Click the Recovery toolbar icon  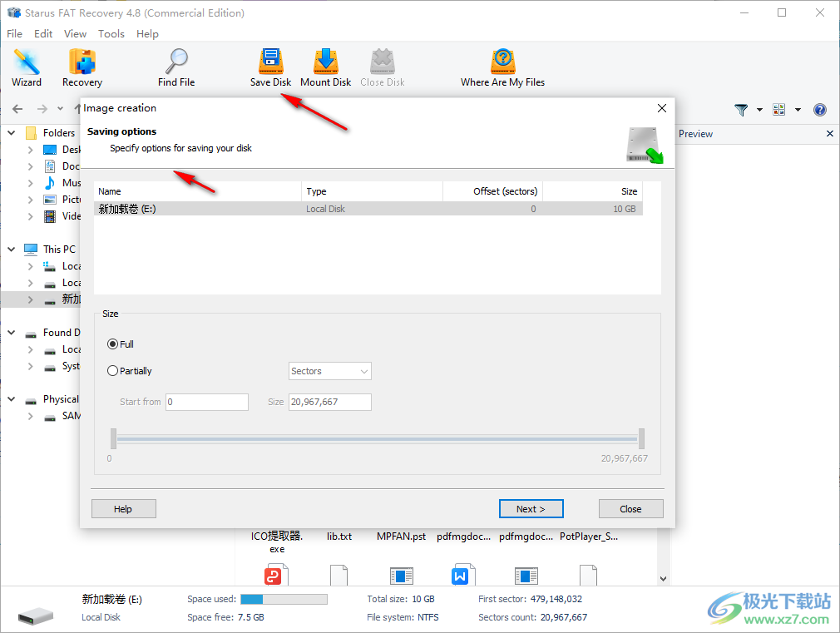[82, 67]
